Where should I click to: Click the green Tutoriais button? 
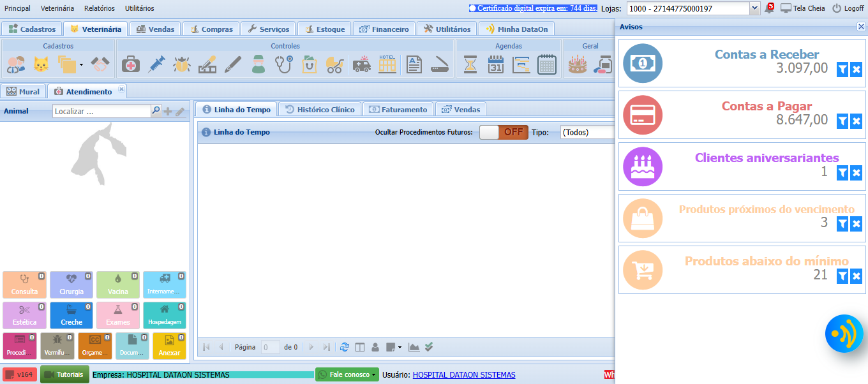pyautogui.click(x=64, y=374)
